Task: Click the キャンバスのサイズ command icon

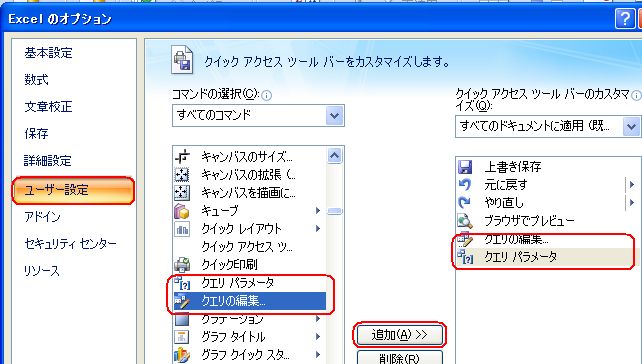Action: (x=182, y=156)
